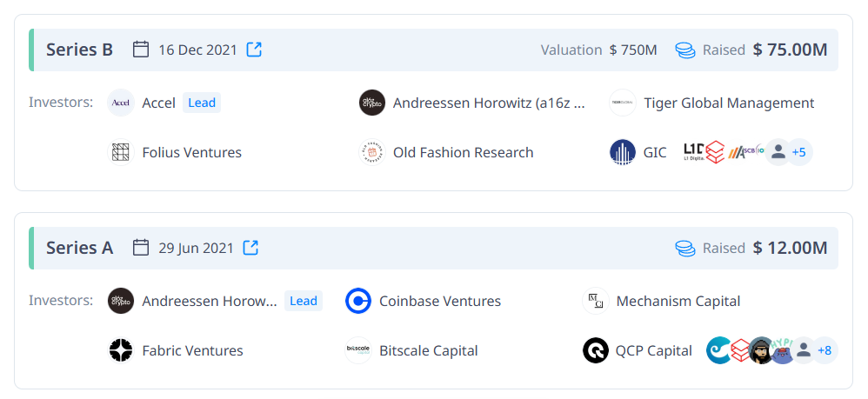Click the Lead badge next to Andreessen Horow...
This screenshot has width=868, height=399.
coord(304,301)
